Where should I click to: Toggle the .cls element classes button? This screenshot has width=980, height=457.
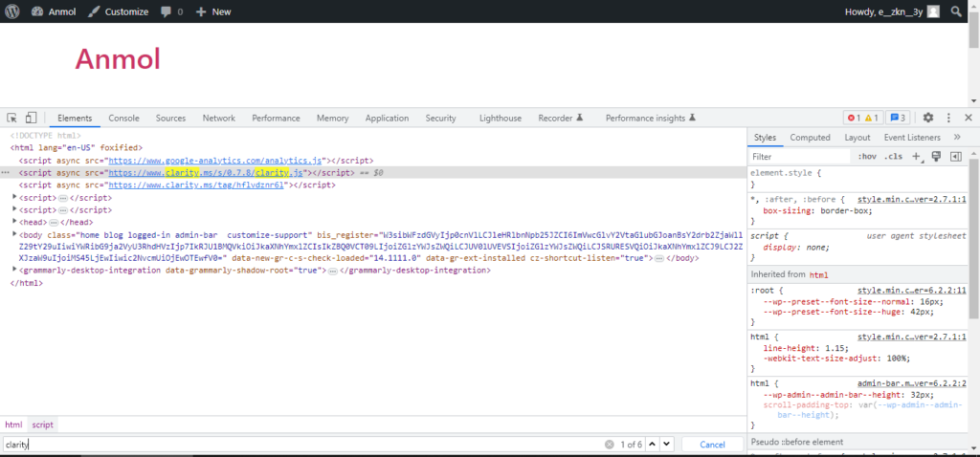click(x=893, y=157)
